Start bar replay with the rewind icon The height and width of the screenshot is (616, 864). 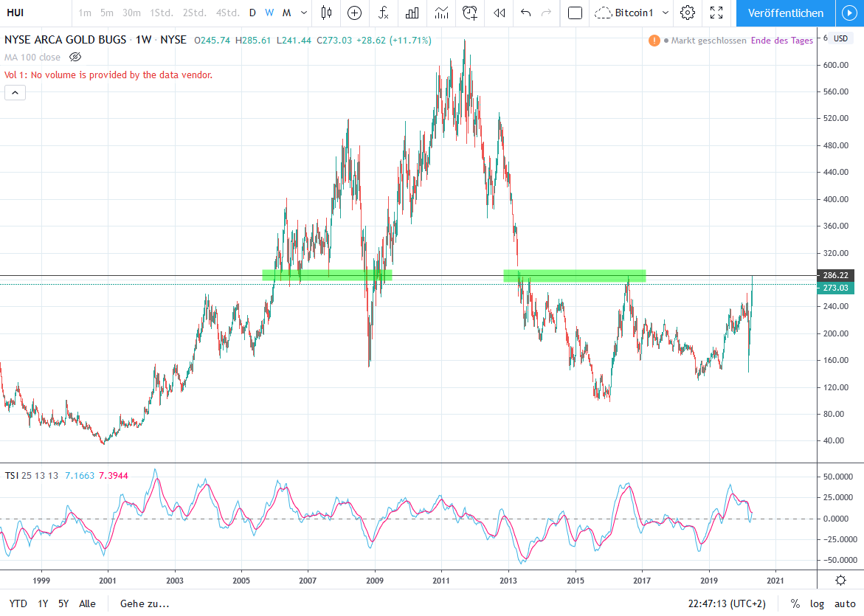point(500,13)
